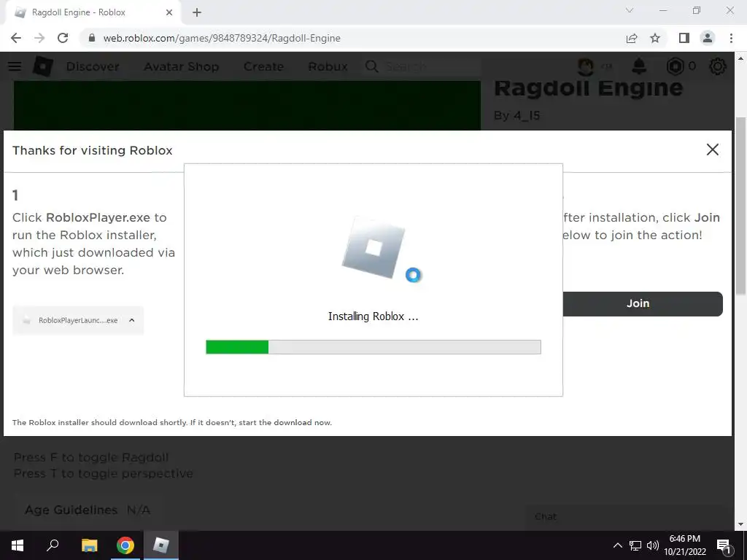Open the user avatar profile icon
Image resolution: width=747 pixels, height=560 pixels.
[586, 66]
